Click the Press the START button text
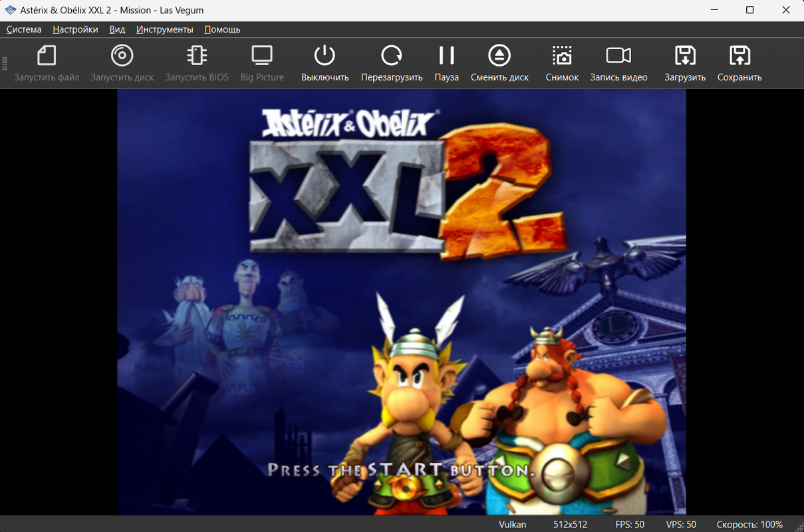Image resolution: width=804 pixels, height=532 pixels. tap(401, 470)
